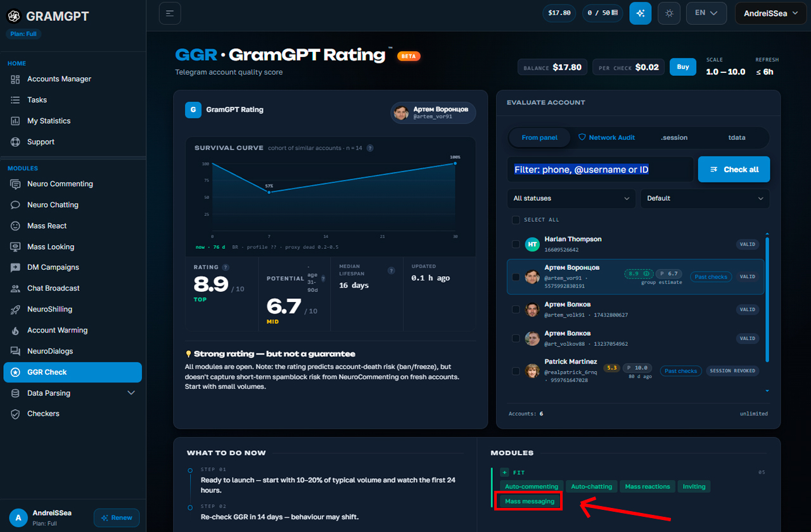Image resolution: width=811 pixels, height=532 pixels.
Task: Click the accounts list vertical scrollbar
Action: [x=767, y=300]
